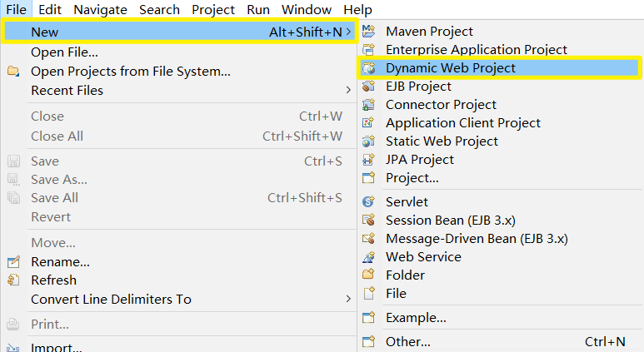Click the Web Service icon
The width and height of the screenshot is (644, 352).
coord(370,257)
